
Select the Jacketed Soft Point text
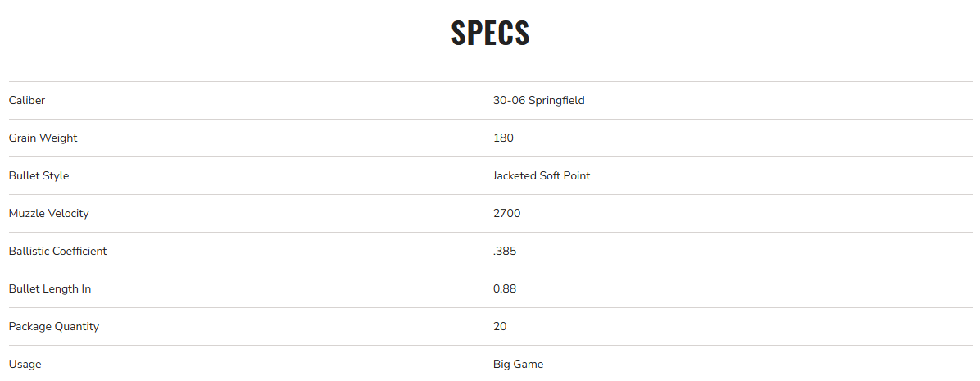(x=541, y=176)
